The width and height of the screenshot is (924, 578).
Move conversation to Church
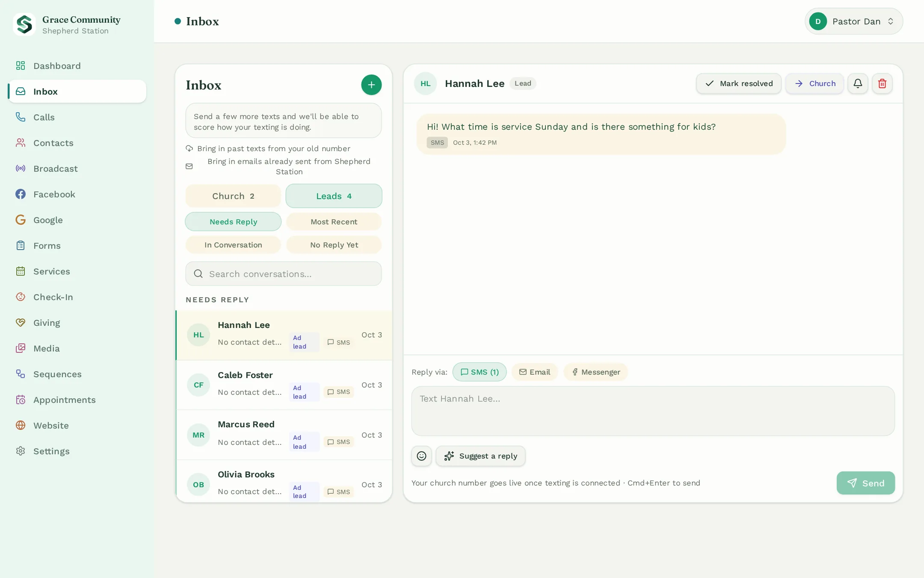(814, 83)
